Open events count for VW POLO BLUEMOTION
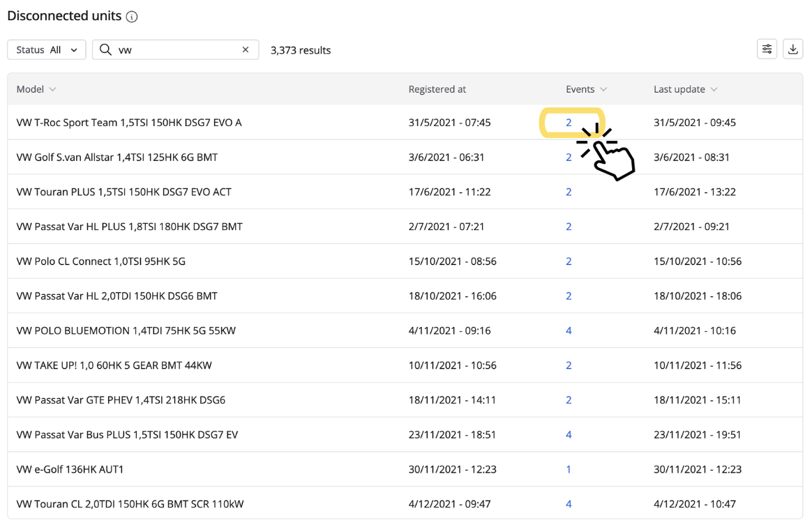The height and width of the screenshot is (527, 812). click(569, 331)
